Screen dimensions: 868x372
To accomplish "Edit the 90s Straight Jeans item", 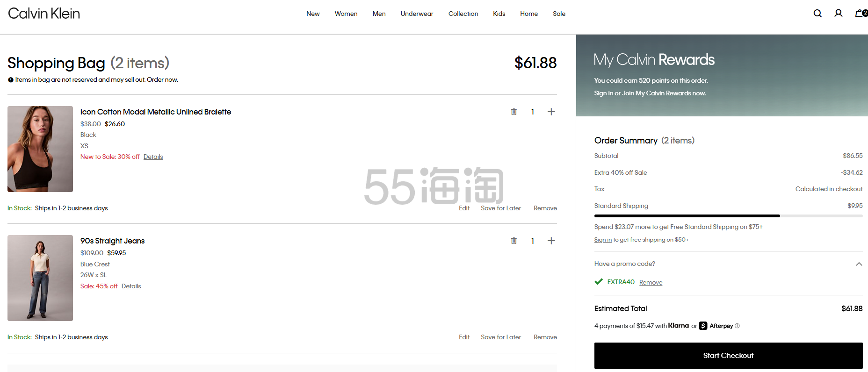I will [x=464, y=337].
